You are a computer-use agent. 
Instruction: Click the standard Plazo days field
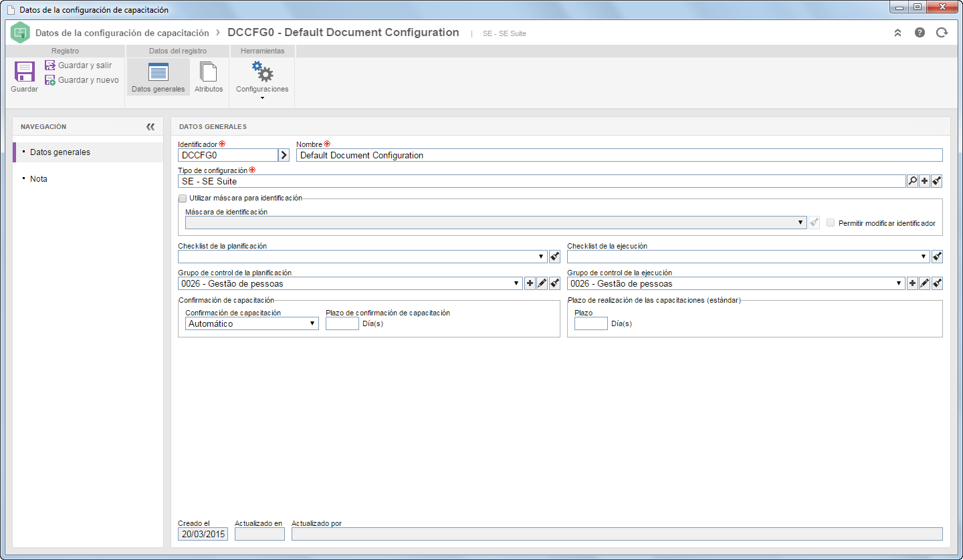[x=591, y=323]
